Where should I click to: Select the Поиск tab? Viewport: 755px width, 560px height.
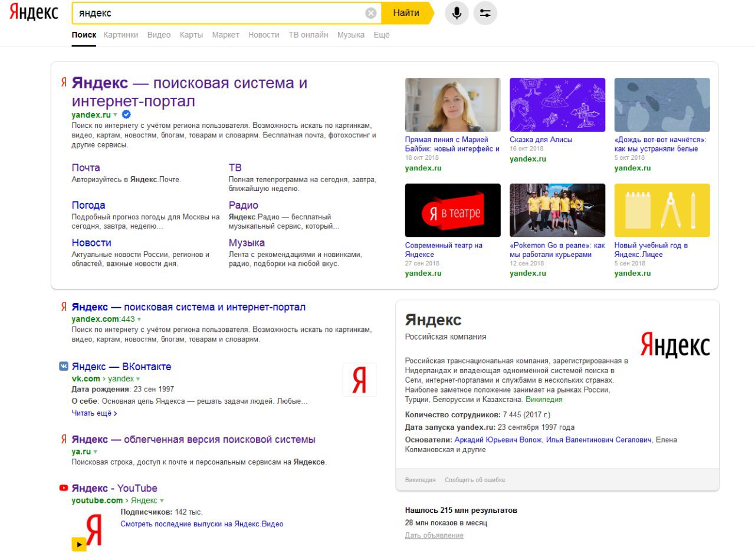84,35
